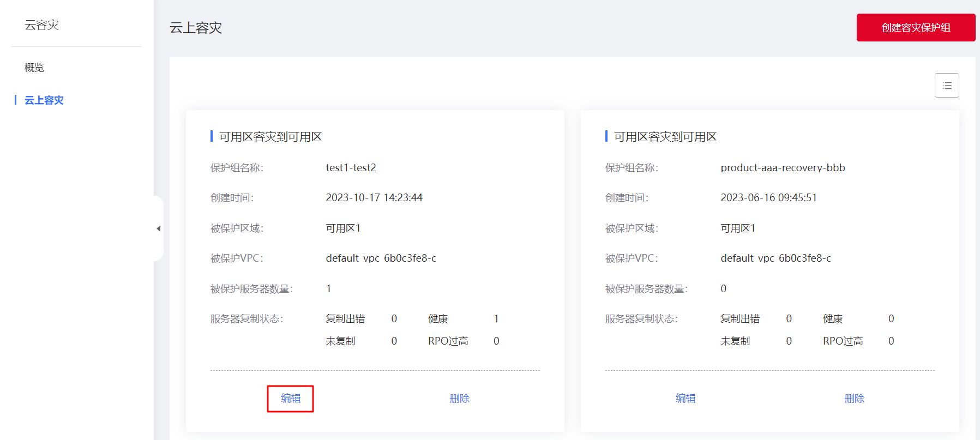Switch to list view using the list icon
This screenshot has width=980, height=440.
coord(946,86)
